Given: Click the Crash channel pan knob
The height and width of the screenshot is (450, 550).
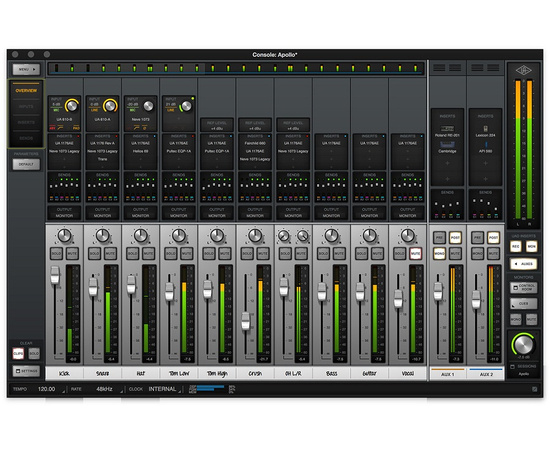Looking at the screenshot, I should [255, 236].
